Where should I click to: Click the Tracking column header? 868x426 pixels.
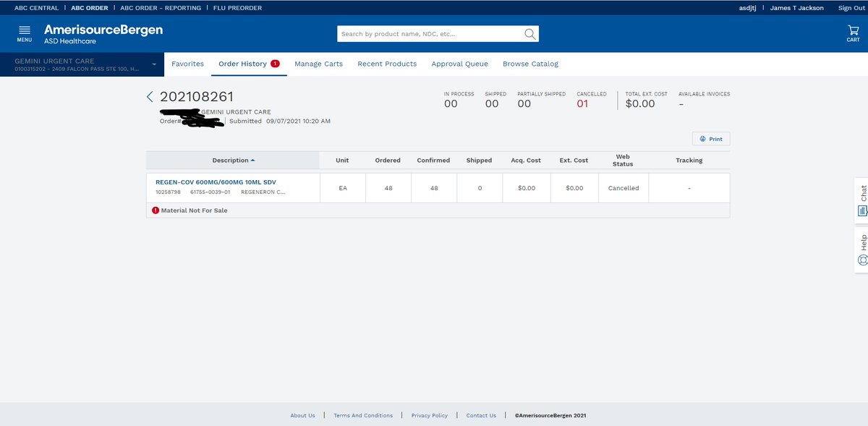[689, 161]
